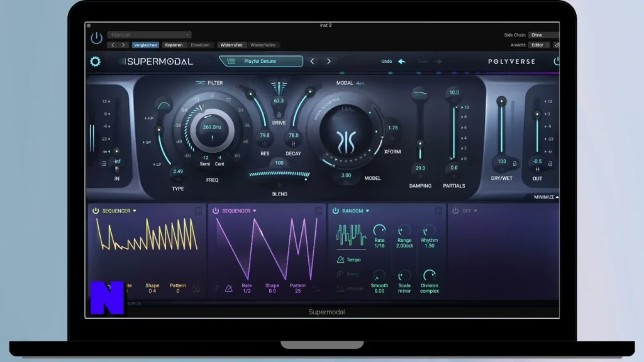
Task: Click the Unipolar icon in Random panel
Action: [340, 288]
